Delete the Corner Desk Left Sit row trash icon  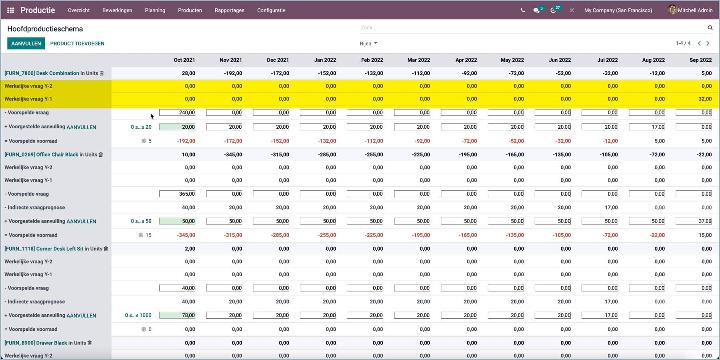pyautogui.click(x=106, y=248)
